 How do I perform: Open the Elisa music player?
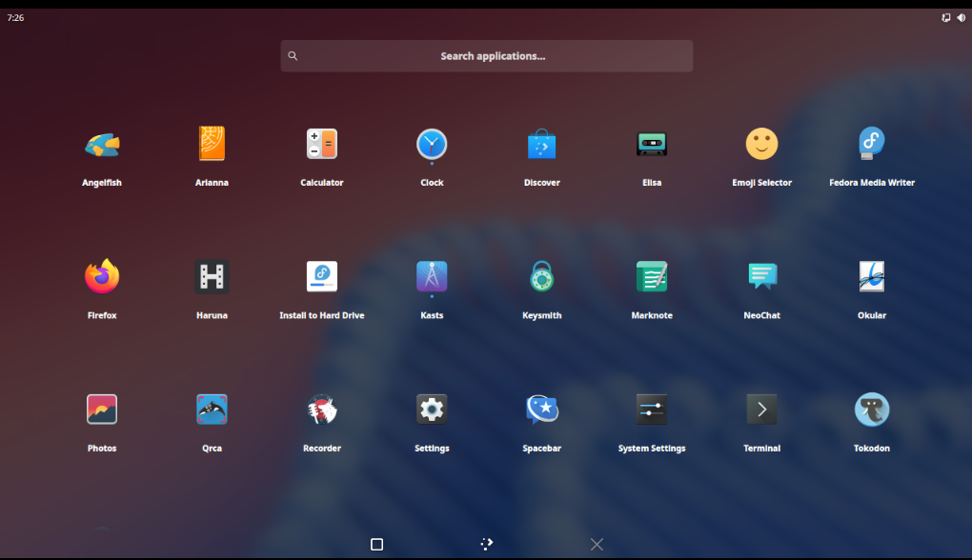click(x=652, y=144)
